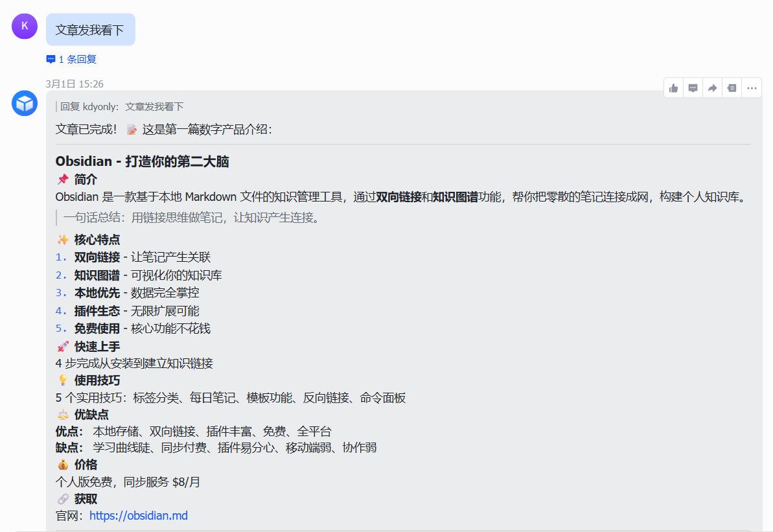
Task: Click the '核心特点' section heading
Action: coord(97,240)
